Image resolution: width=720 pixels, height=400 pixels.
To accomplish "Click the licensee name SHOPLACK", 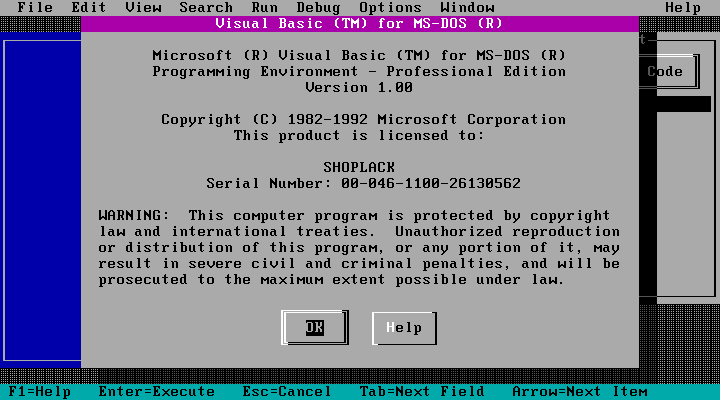I will pyautogui.click(x=359, y=167).
